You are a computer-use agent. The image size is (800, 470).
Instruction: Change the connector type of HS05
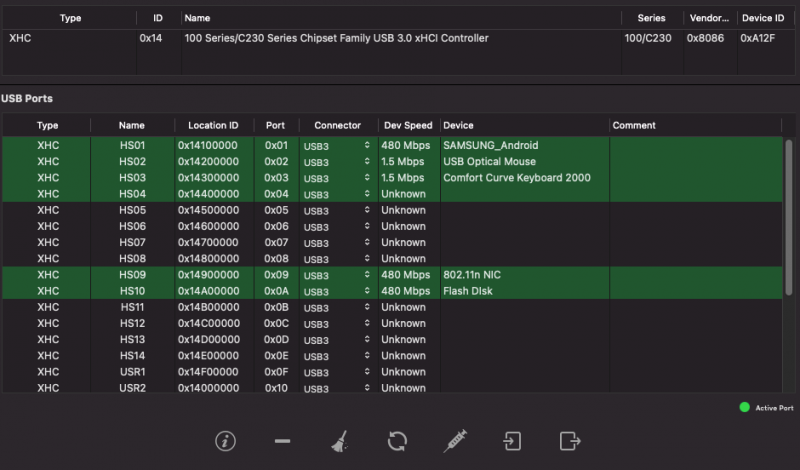pyautogui.click(x=337, y=211)
